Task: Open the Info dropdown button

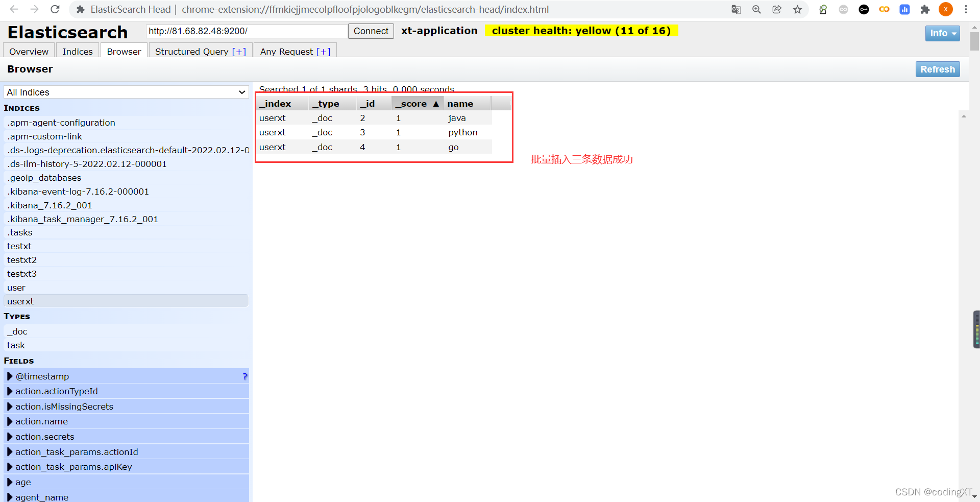Action: pyautogui.click(x=942, y=33)
